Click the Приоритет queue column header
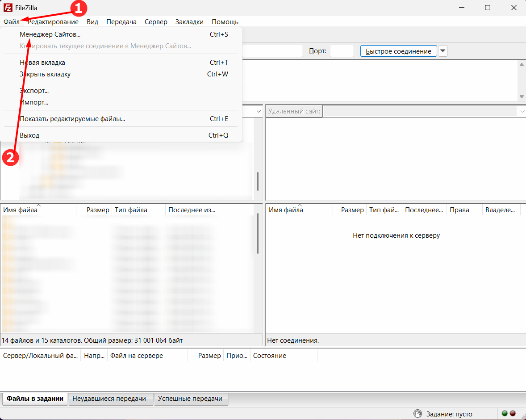The image size is (526, 420). pos(237,356)
